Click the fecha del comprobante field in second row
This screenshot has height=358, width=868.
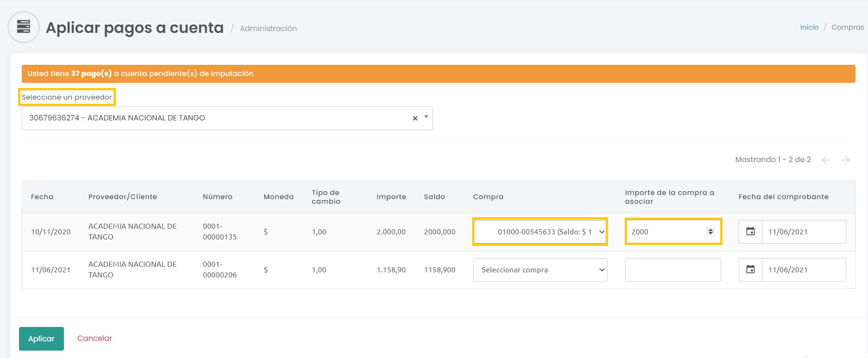[804, 270]
